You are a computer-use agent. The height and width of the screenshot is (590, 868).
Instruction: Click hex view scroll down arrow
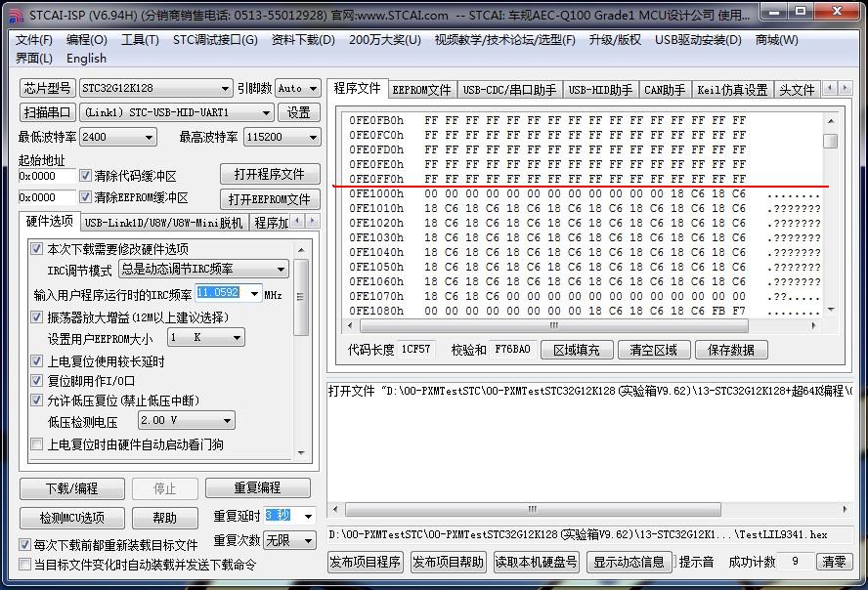point(830,310)
